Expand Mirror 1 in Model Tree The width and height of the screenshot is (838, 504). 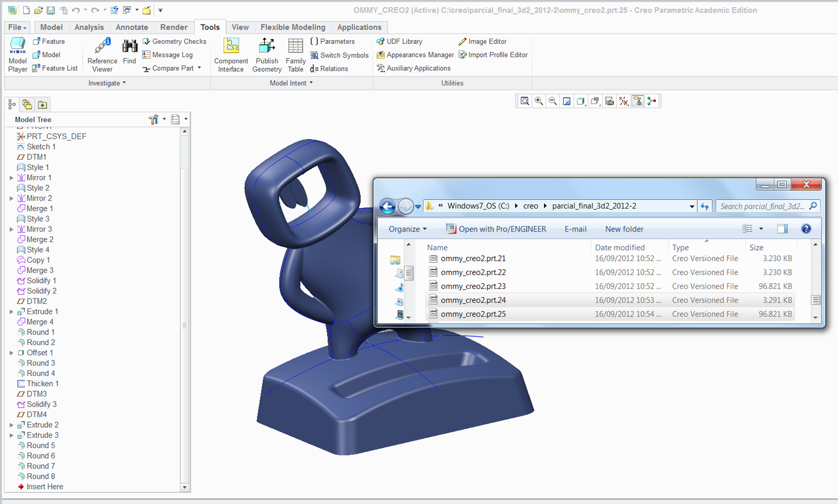pos(11,178)
